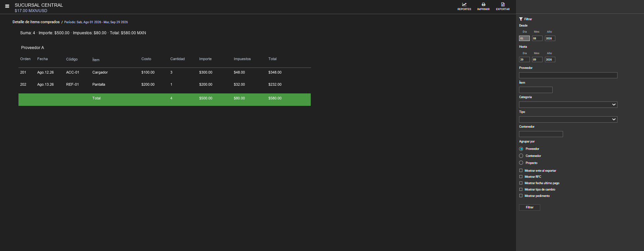Click the Impuestos column header
Image resolution: width=644 pixels, height=251 pixels.
pos(242,59)
